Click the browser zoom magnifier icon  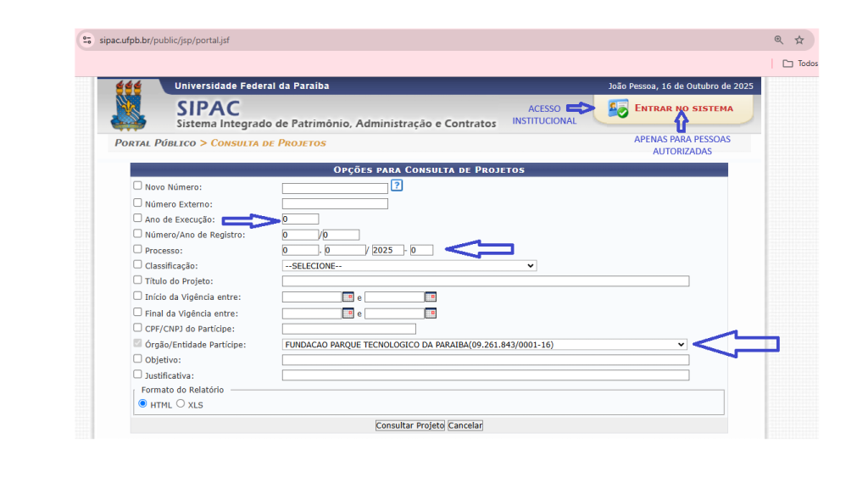(779, 40)
